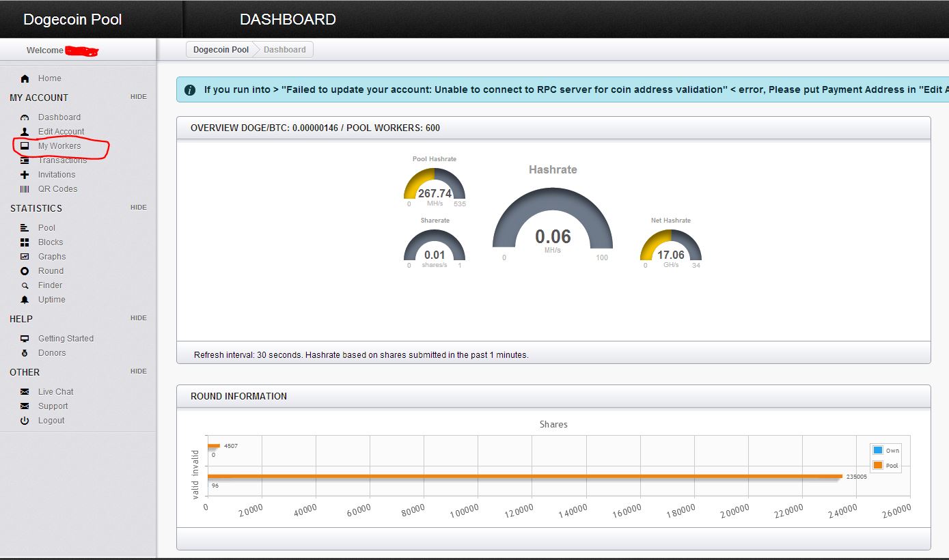Click the orange valid shares bar

525,476
